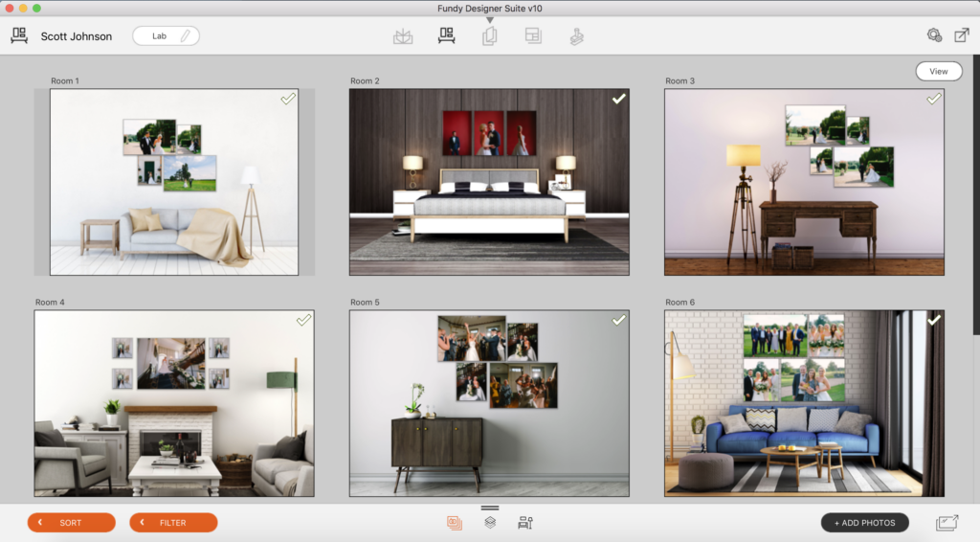This screenshot has height=542, width=980.
Task: Click the share screen icon bottom right
Action: [947, 523]
